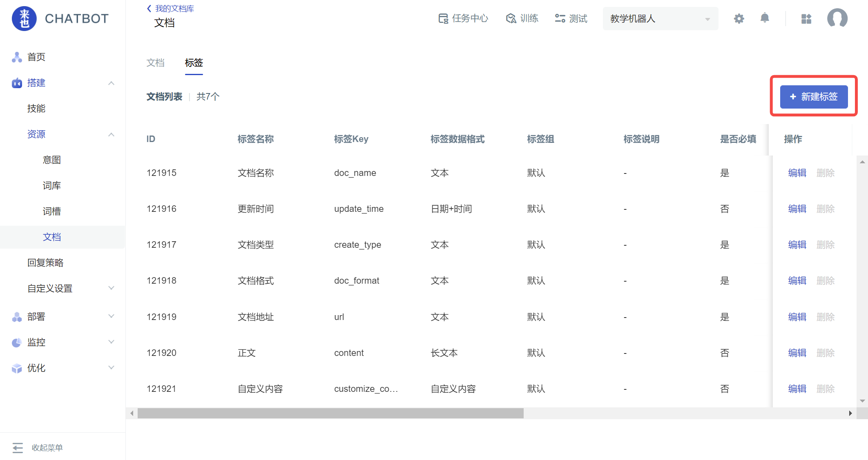
Task: Expand the 部署 section chevron
Action: point(111,316)
